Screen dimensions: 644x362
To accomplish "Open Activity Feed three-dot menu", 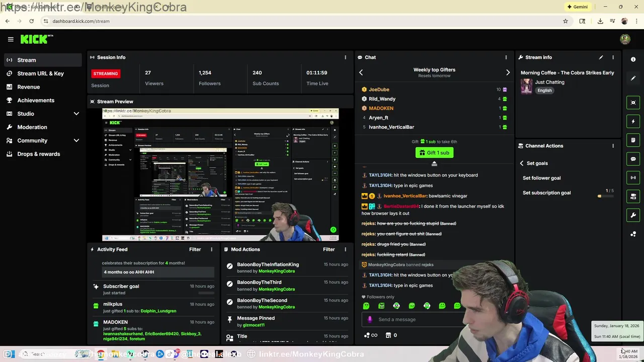I will [211, 249].
